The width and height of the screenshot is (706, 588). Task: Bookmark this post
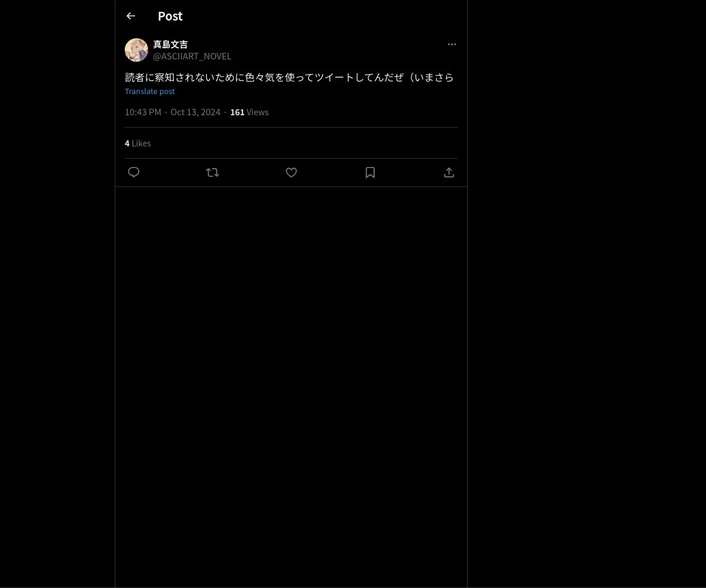(x=370, y=172)
